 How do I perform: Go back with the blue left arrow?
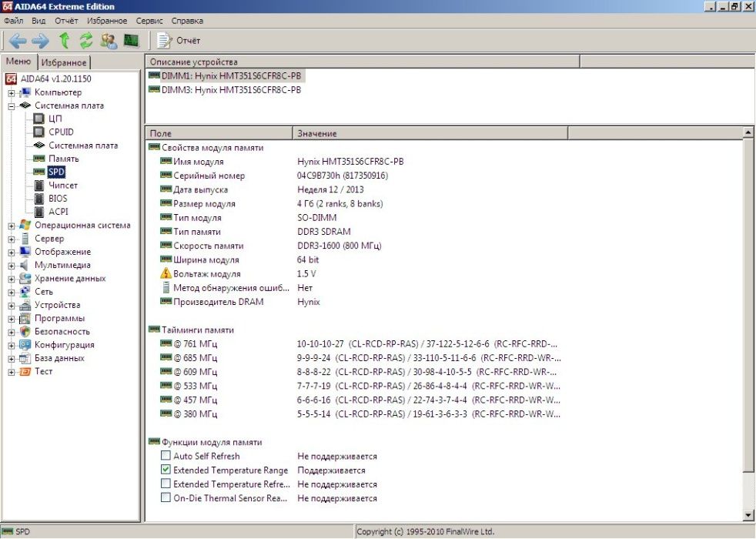tap(18, 41)
